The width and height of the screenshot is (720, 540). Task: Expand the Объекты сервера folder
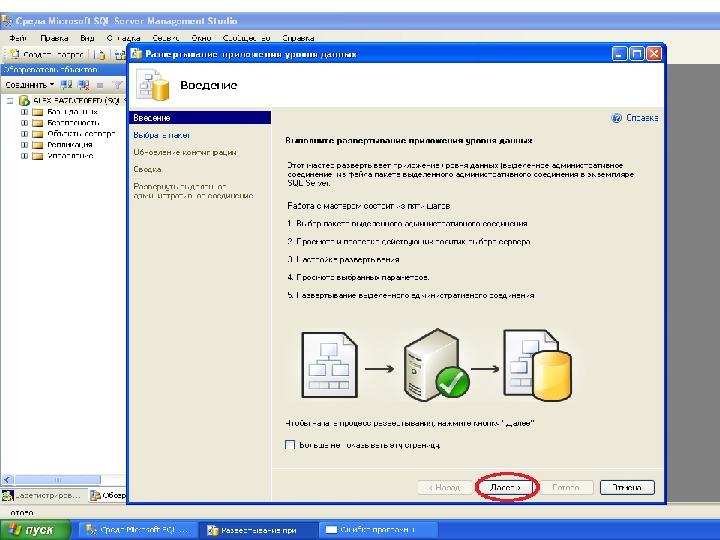pyautogui.click(x=24, y=134)
